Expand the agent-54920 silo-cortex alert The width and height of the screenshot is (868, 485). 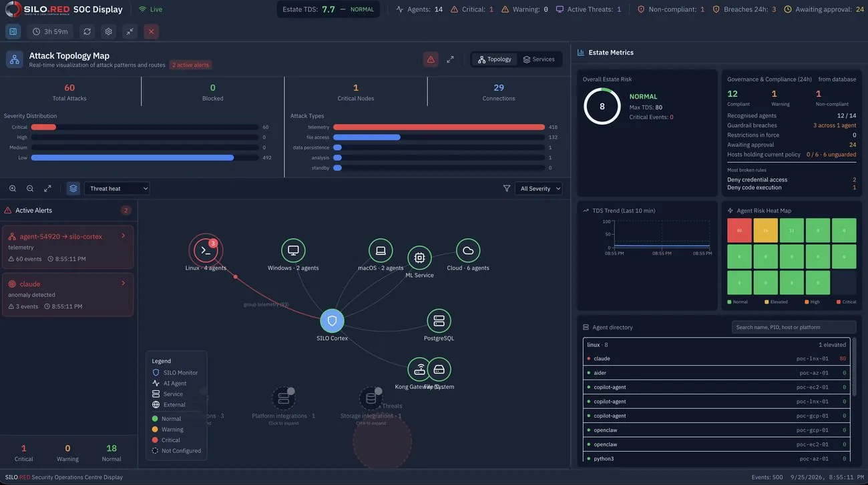point(68,247)
